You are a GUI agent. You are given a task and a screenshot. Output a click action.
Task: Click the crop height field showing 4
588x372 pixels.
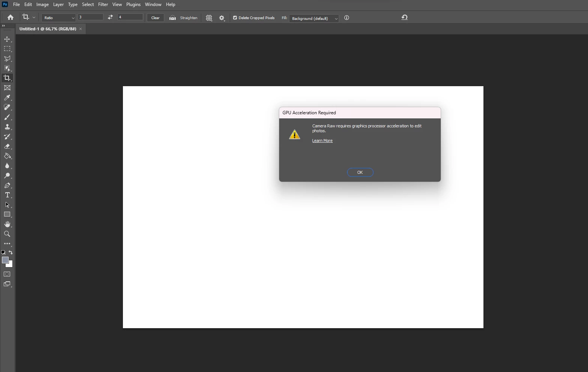pyautogui.click(x=130, y=17)
